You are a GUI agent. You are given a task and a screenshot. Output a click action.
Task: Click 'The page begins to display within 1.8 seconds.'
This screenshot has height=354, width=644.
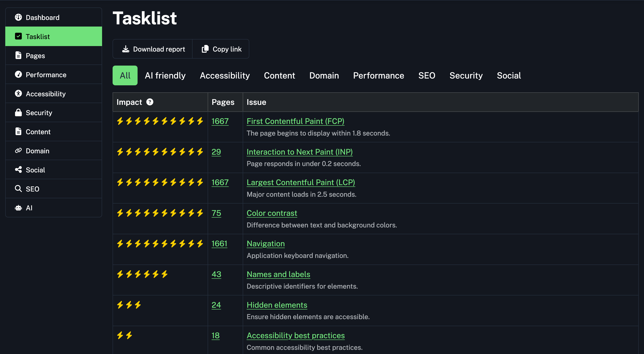pos(318,133)
